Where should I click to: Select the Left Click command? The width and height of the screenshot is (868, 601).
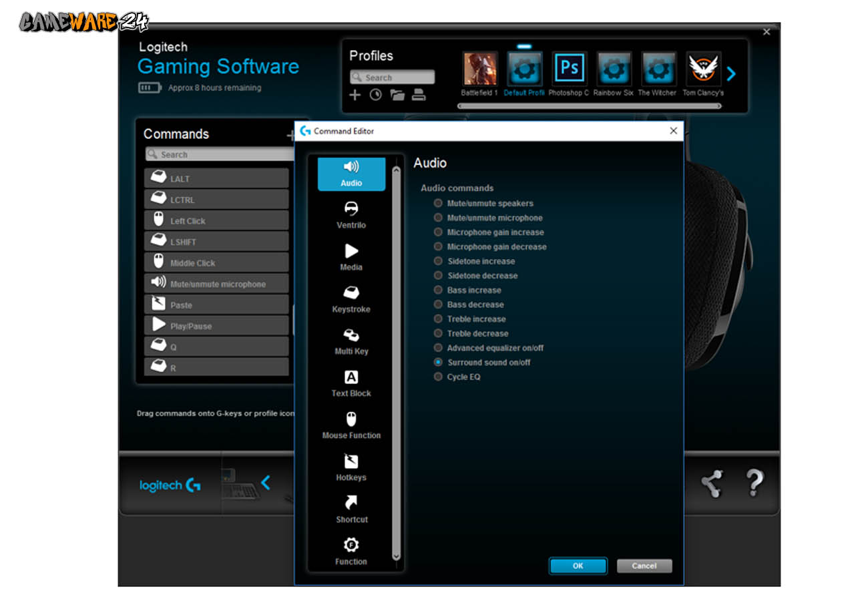[216, 220]
